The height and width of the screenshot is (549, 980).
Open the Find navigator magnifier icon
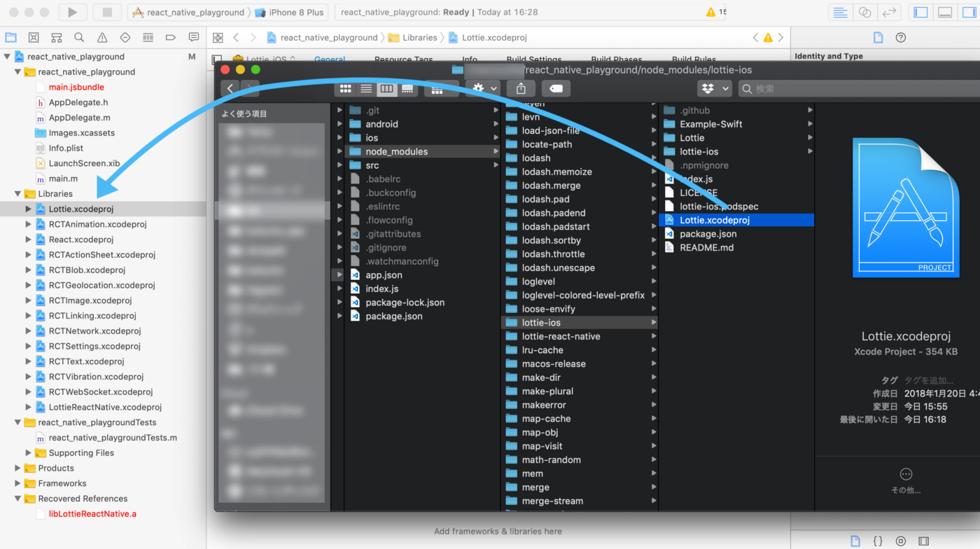click(79, 37)
